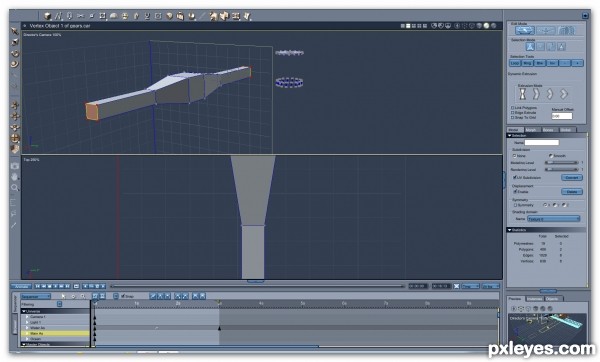Open the Filtering dropdown button
The width and height of the screenshot is (600, 362).
(59, 304)
